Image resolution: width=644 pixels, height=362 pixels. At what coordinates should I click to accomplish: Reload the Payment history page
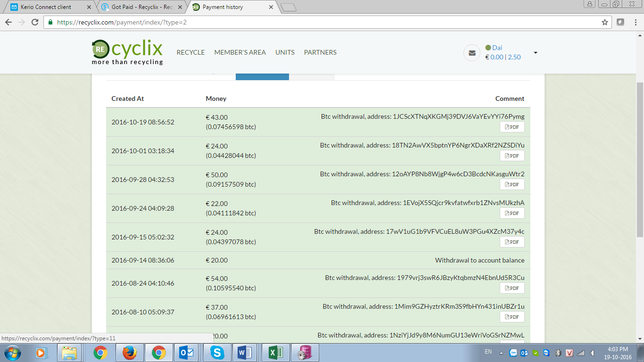tap(35, 22)
